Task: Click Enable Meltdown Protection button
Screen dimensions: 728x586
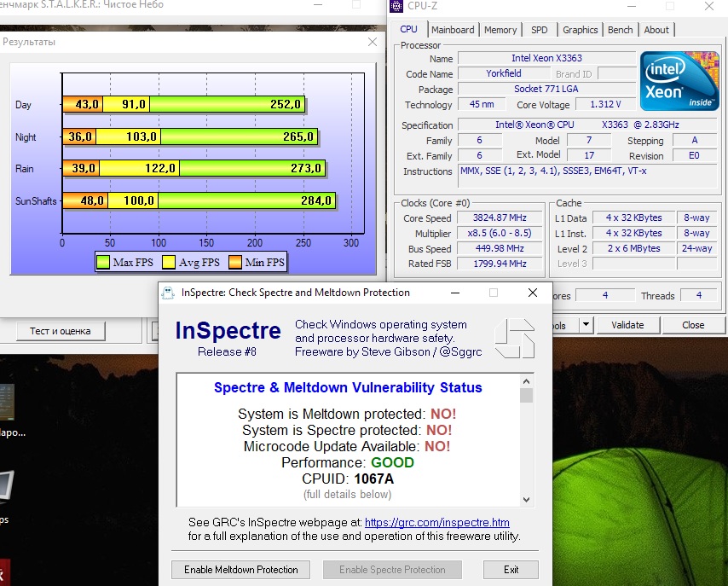Action: tap(240, 570)
